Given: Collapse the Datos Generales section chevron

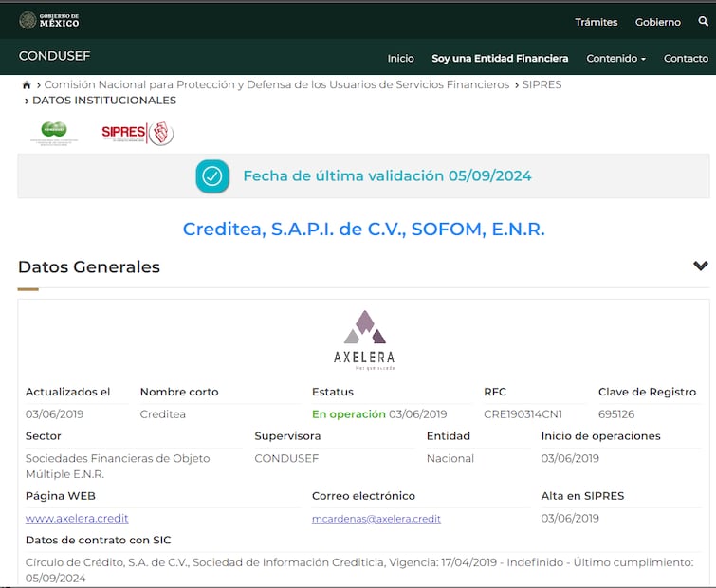Looking at the screenshot, I should pyautogui.click(x=701, y=266).
